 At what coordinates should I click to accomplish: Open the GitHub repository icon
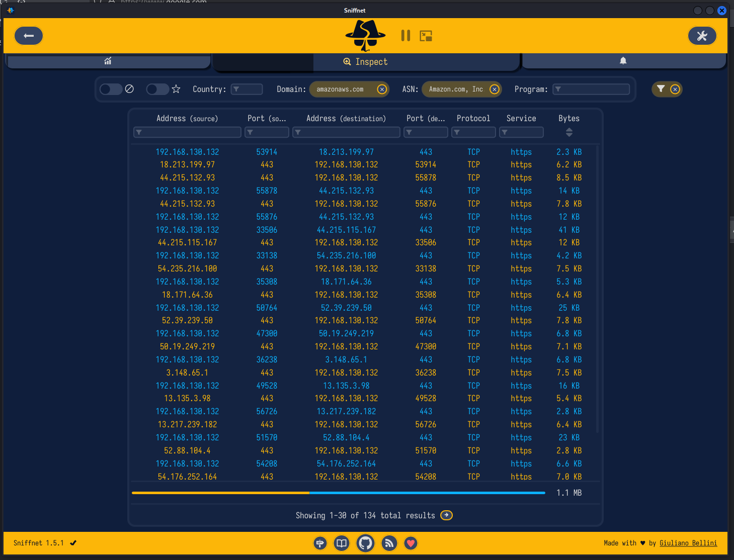pos(366,543)
